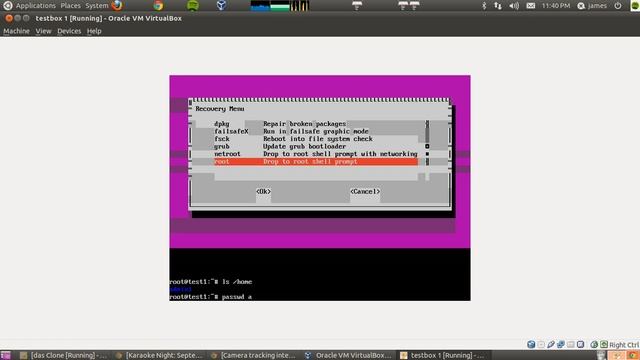Switch to Camera tracking taskbar window
The width and height of the screenshot is (640, 360).
click(x=254, y=355)
